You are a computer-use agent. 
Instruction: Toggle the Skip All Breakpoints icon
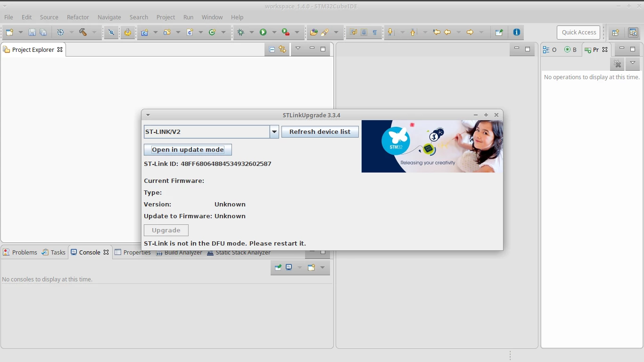pos(111,32)
